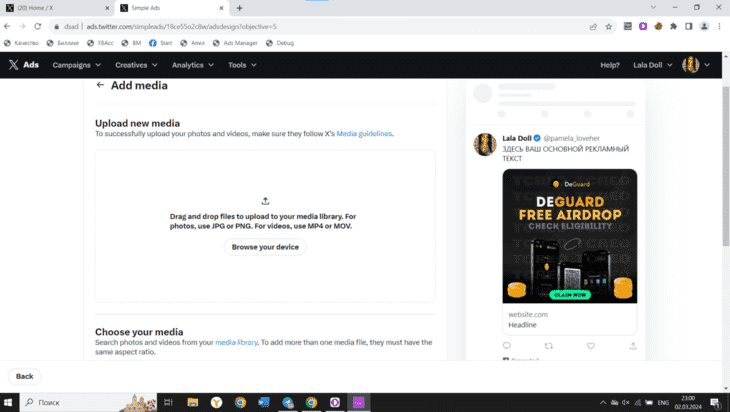Image resolution: width=730 pixels, height=412 pixels.
Task: Open the Lala Doll account dropdown
Action: 653,65
